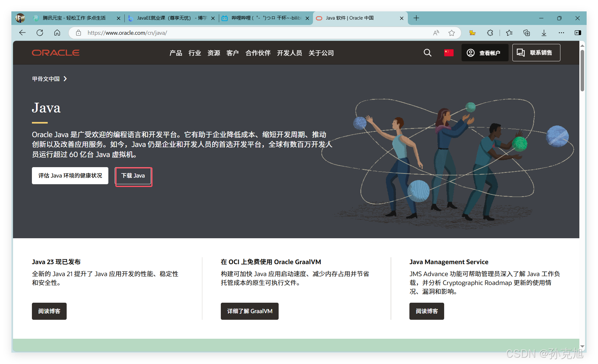Select the China flag country selector
This screenshot has width=598, height=364.
coord(449,53)
